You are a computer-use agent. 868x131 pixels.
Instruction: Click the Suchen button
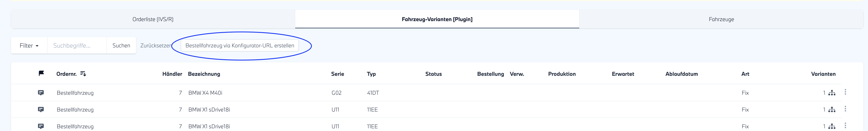pos(121,45)
